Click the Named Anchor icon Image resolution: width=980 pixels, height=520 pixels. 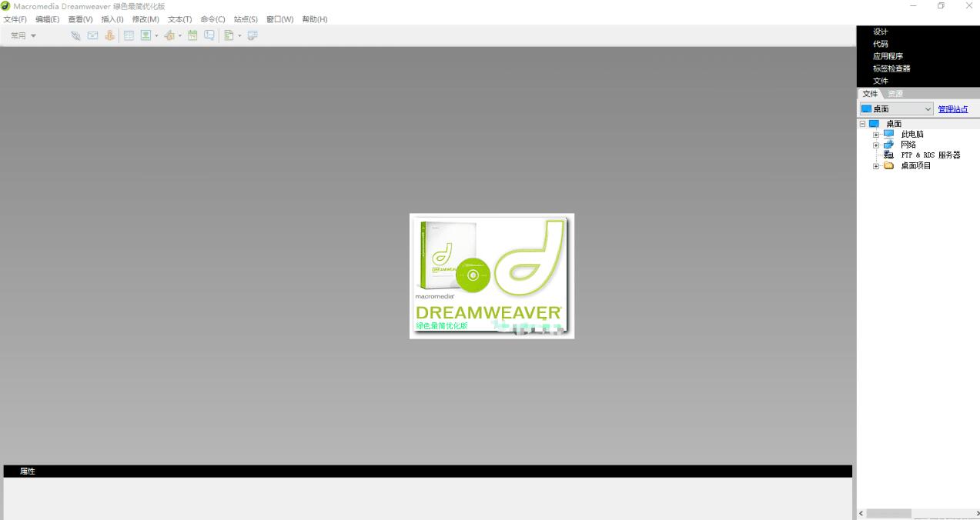(109, 35)
